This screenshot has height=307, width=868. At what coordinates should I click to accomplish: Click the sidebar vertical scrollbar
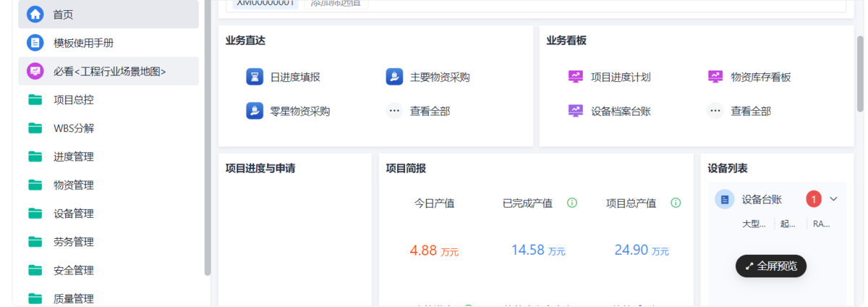208,138
